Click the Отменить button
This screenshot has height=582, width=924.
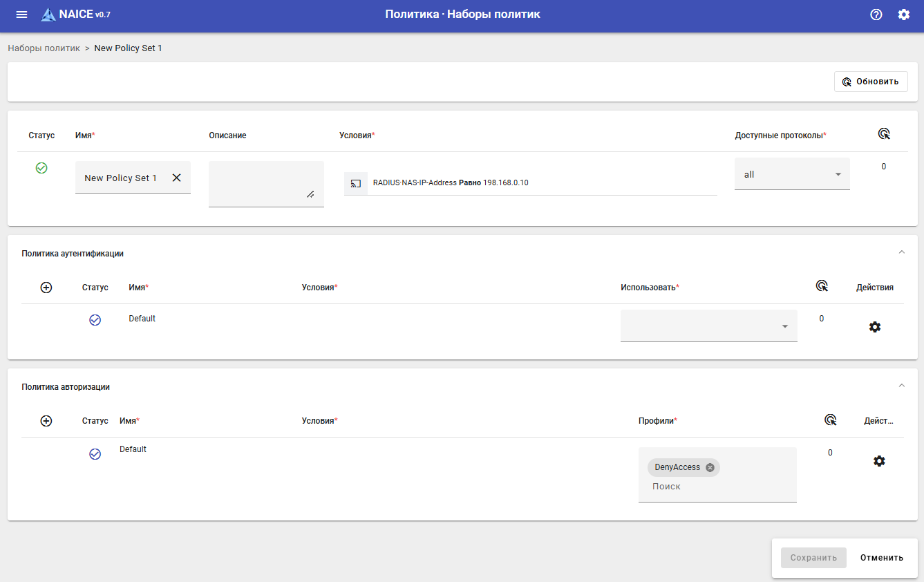[882, 558]
